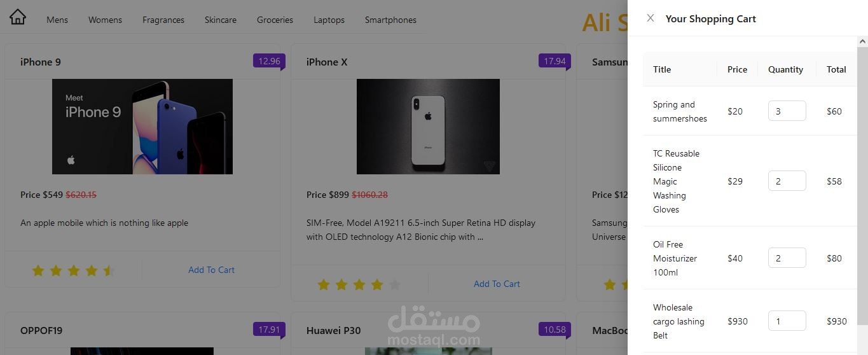Screen dimensions: 868x355
Task: Click the 12.96 discount badge on iPhone 9
Action: (x=269, y=61)
